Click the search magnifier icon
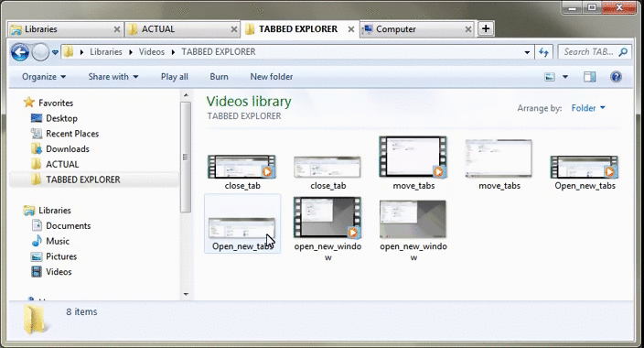This screenshot has height=348, width=644. pos(623,52)
